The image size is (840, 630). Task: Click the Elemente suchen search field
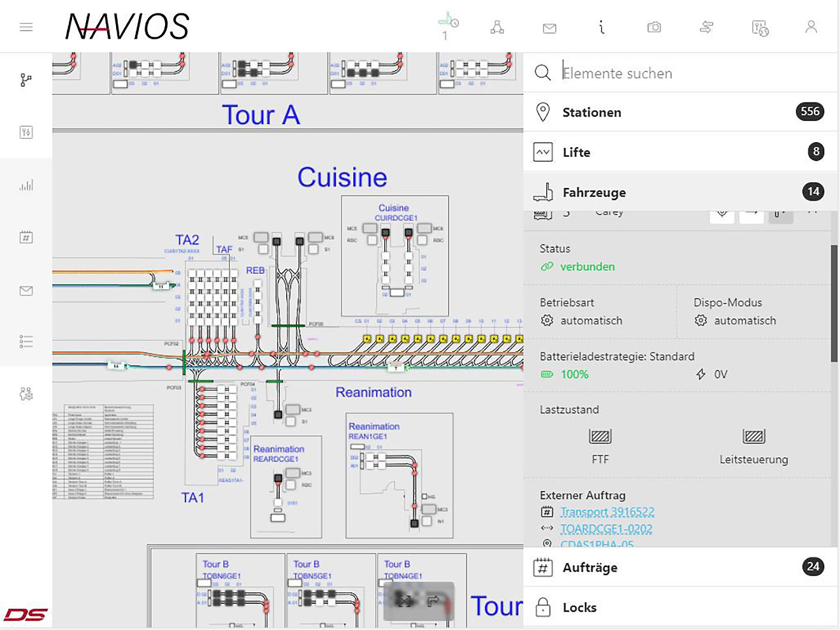(688, 73)
